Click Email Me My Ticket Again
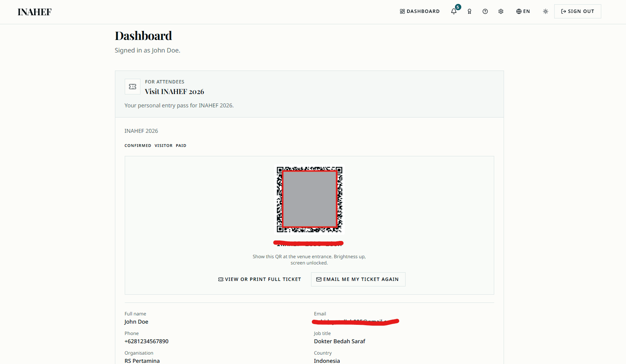 358,279
